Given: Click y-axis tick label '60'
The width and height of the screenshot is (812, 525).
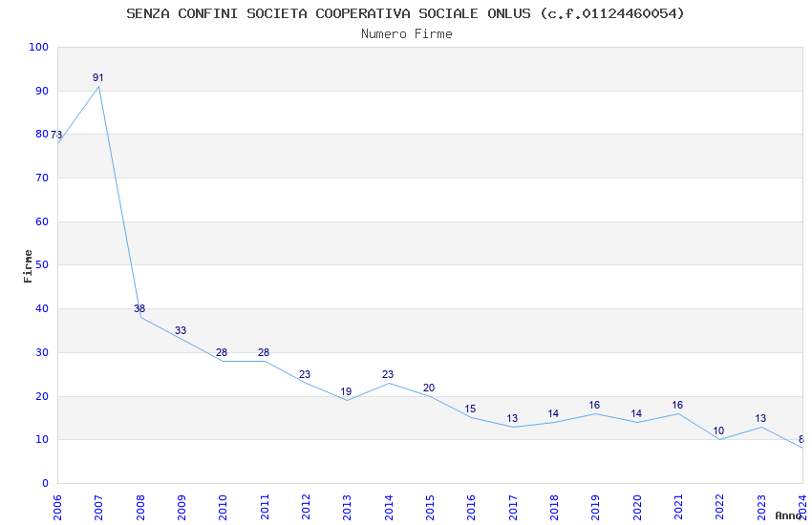Looking at the screenshot, I should 42,221.
